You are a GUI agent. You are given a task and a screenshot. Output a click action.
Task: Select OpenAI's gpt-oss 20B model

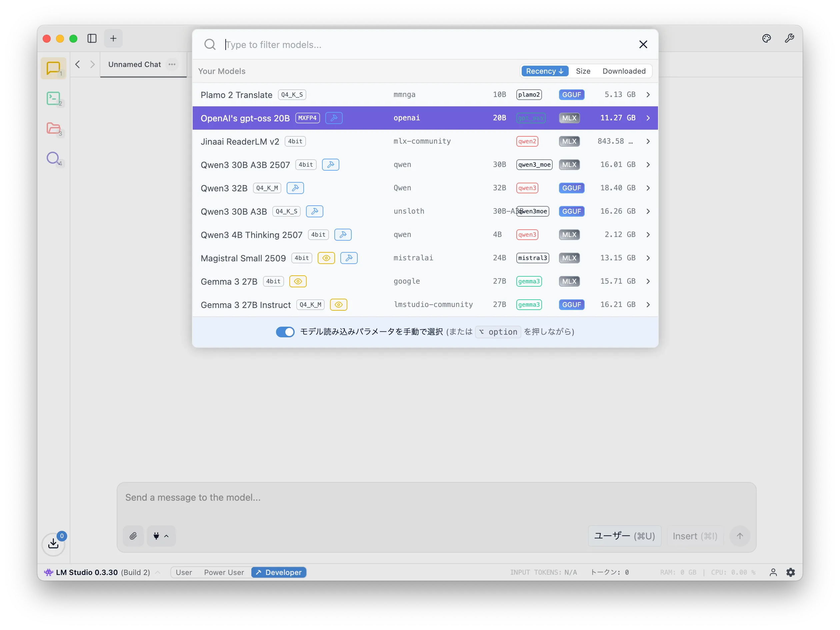tap(245, 118)
